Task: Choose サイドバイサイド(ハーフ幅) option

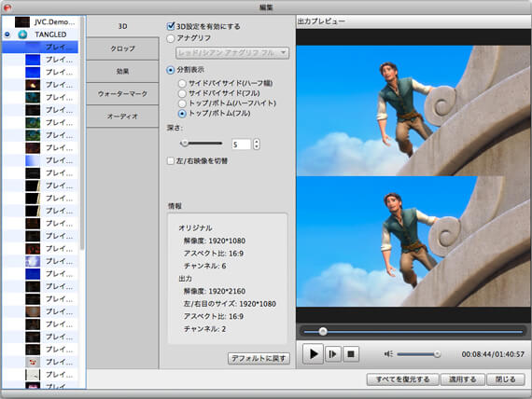Action: coord(182,83)
